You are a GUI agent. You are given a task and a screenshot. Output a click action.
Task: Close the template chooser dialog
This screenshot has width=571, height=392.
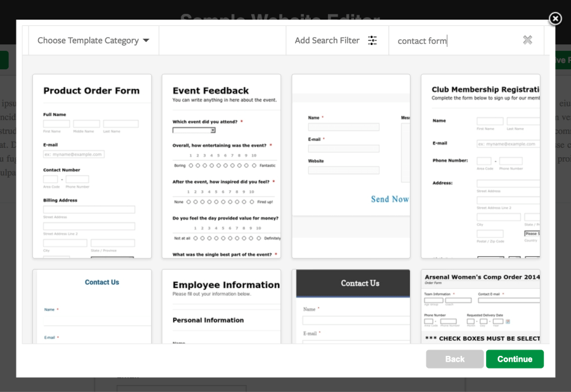pyautogui.click(x=555, y=18)
